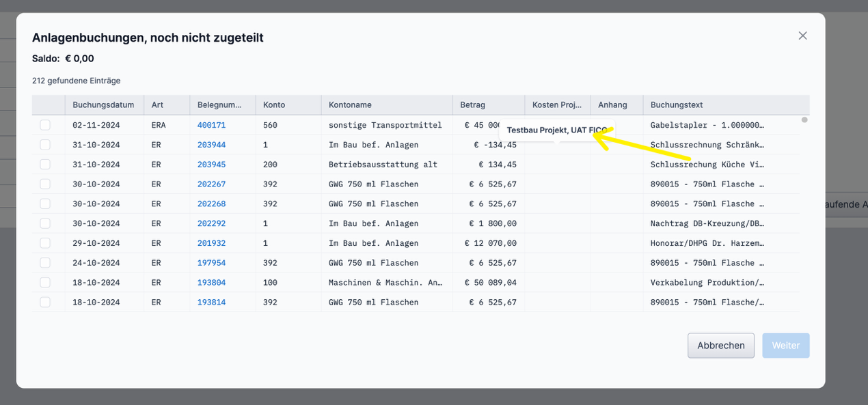This screenshot has width=868, height=405.
Task: Open voucher link 400171
Action: tap(211, 125)
